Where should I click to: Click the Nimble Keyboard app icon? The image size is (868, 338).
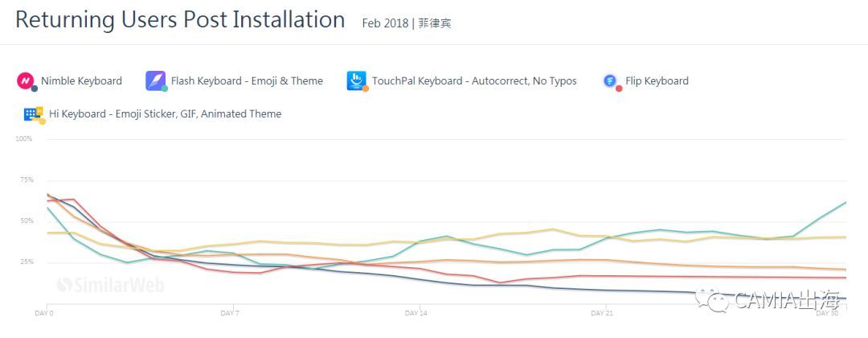coord(26,80)
